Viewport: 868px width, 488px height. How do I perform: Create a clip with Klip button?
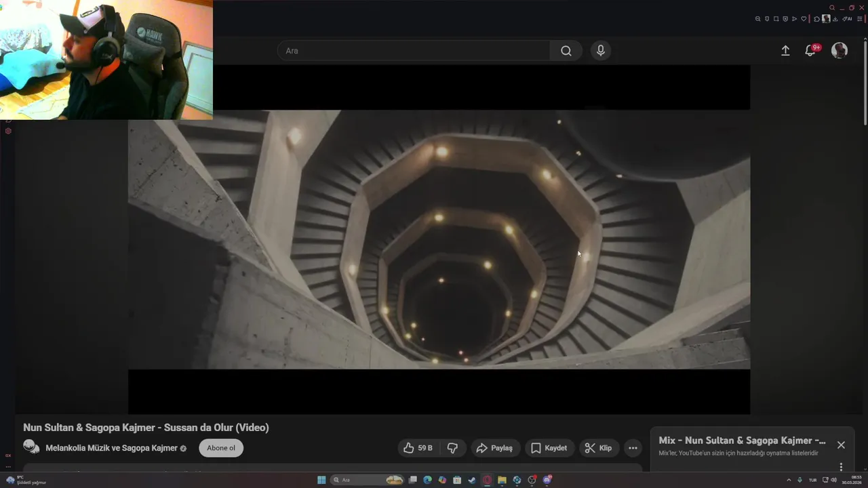point(598,448)
